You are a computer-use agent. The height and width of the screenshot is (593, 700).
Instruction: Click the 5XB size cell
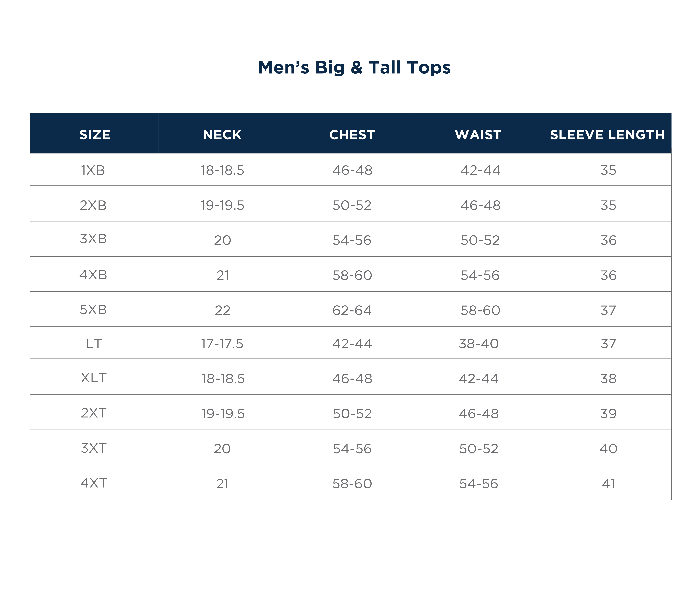[x=93, y=310]
